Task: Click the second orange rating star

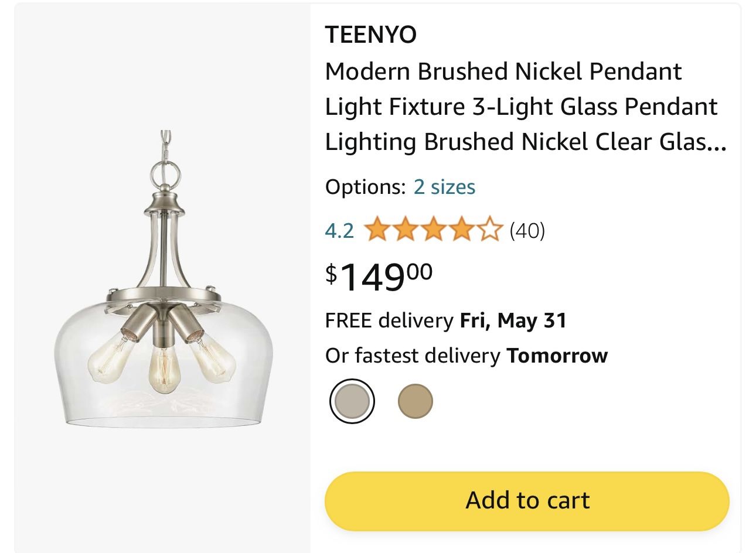Action: [x=405, y=230]
